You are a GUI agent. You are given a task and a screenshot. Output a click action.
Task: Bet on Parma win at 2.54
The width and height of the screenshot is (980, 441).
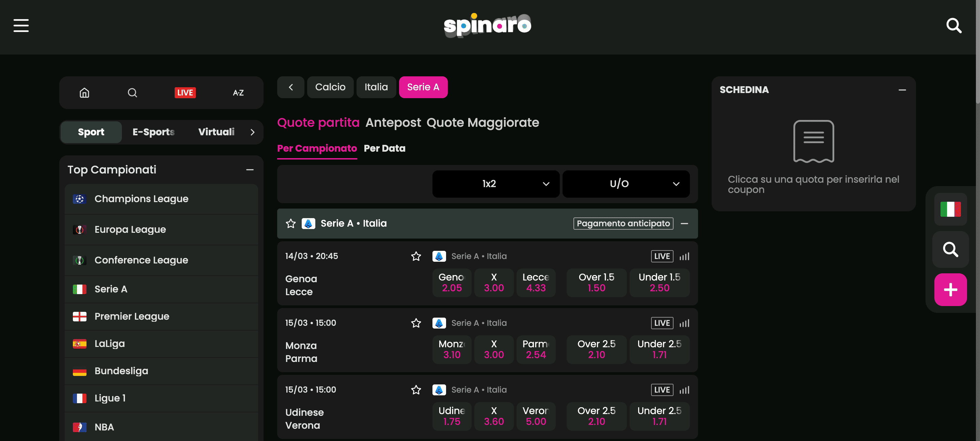pos(536,350)
